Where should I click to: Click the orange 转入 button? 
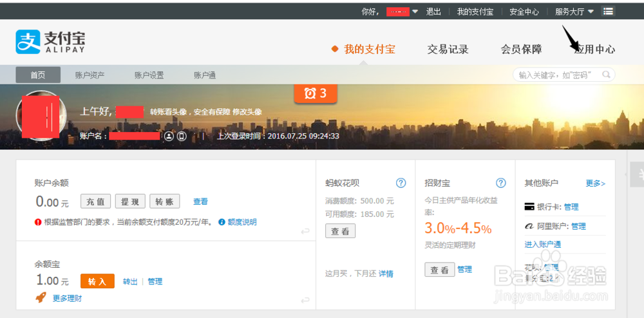(97, 281)
